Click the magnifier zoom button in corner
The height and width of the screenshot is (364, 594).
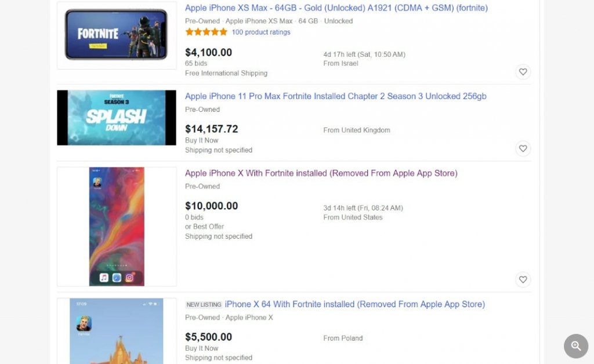(575, 346)
